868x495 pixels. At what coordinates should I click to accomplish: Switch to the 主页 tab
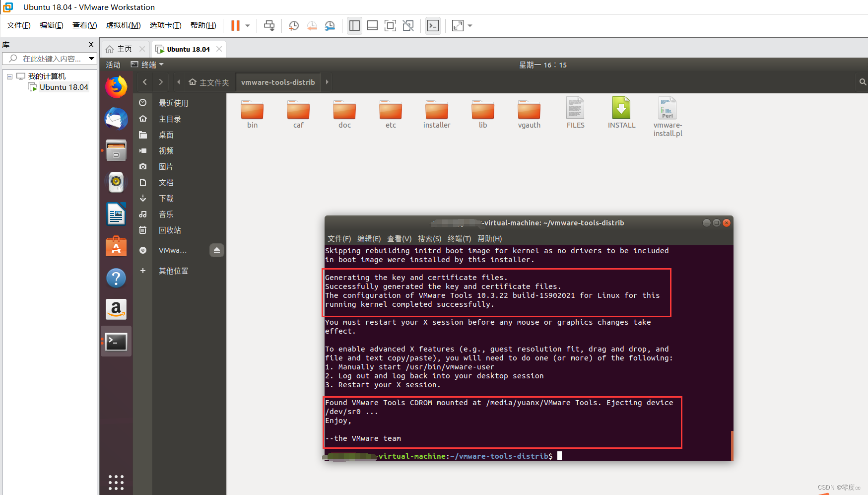tap(125, 49)
